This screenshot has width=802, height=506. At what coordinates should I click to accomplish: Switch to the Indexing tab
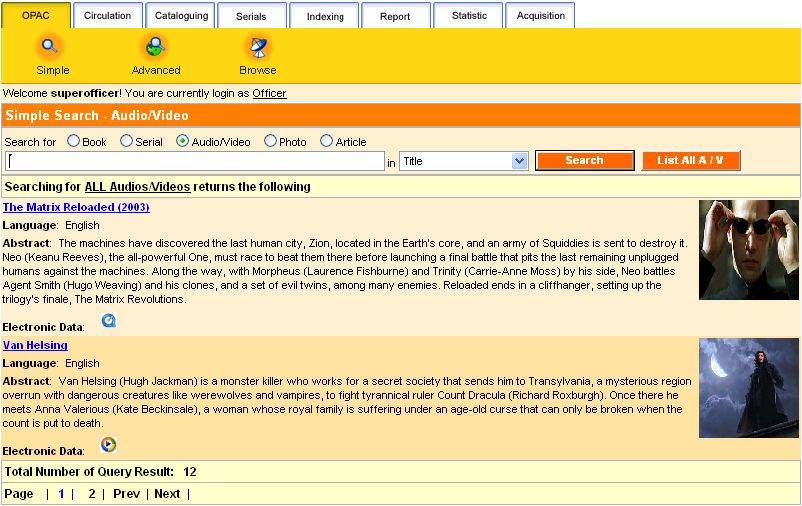[x=325, y=16]
